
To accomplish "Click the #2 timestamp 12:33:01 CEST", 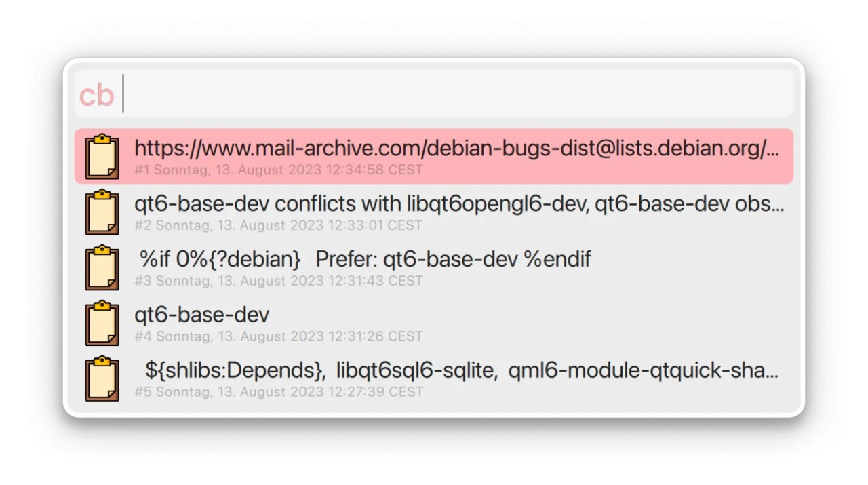I will coord(278,225).
